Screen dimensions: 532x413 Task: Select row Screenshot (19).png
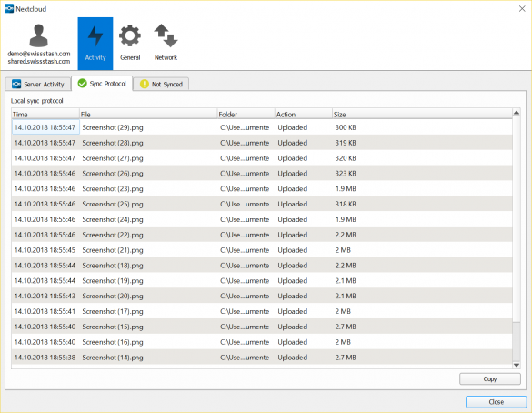click(x=262, y=280)
